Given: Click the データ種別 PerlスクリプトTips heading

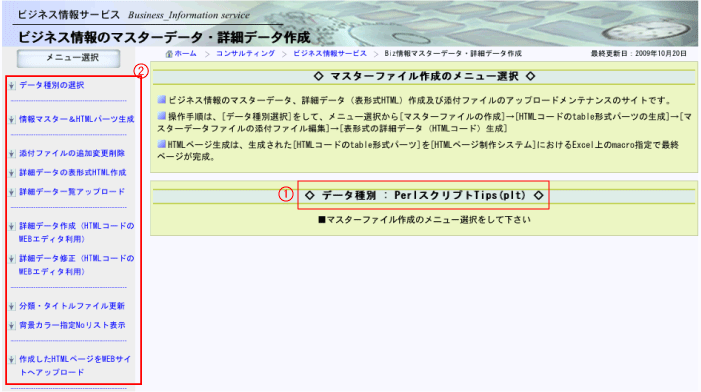Looking at the screenshot, I should [x=423, y=195].
